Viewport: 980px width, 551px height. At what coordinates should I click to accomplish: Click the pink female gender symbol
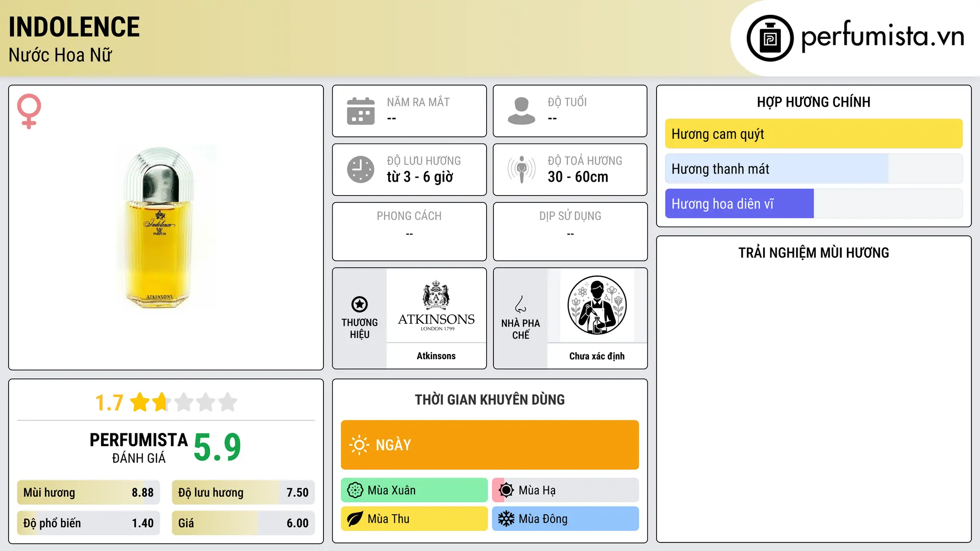coord(29,111)
